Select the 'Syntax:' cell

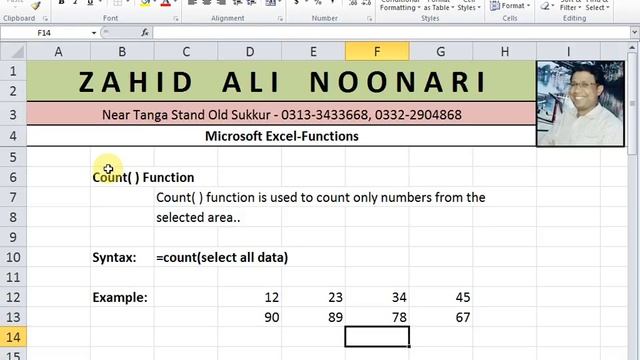point(122,257)
